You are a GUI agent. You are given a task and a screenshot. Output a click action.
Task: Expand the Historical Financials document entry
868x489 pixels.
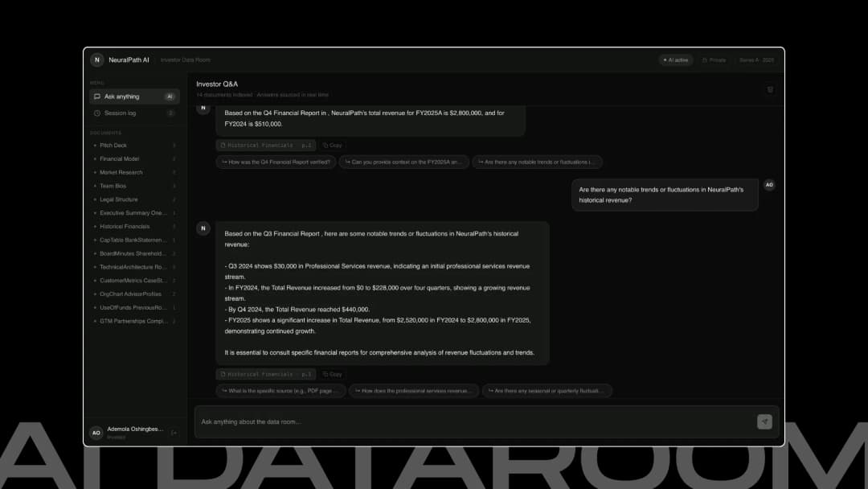point(134,227)
